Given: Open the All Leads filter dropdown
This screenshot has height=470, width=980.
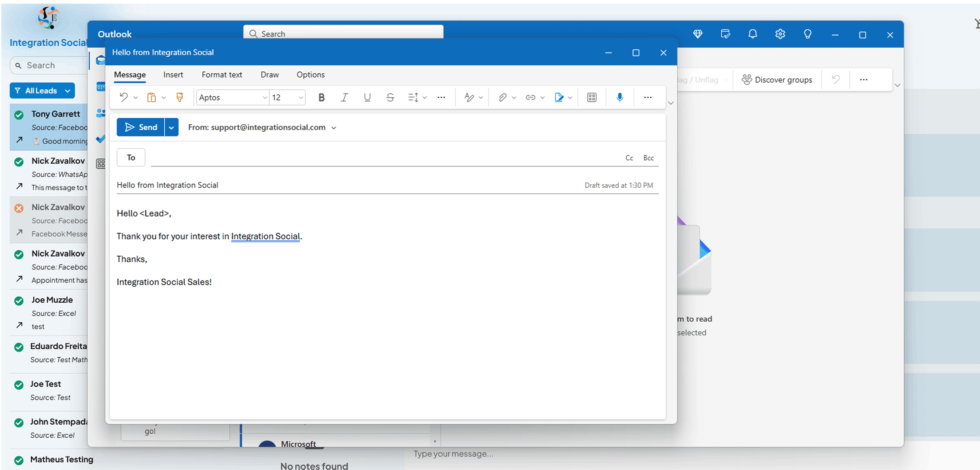Looking at the screenshot, I should [x=42, y=91].
